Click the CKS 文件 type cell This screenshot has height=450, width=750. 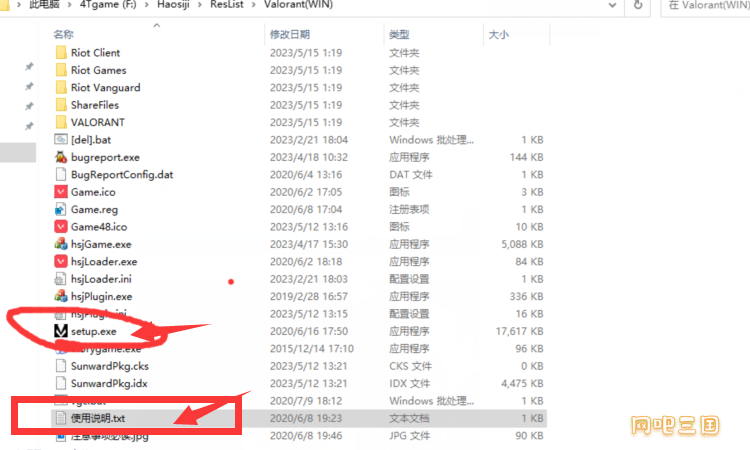tap(410, 366)
